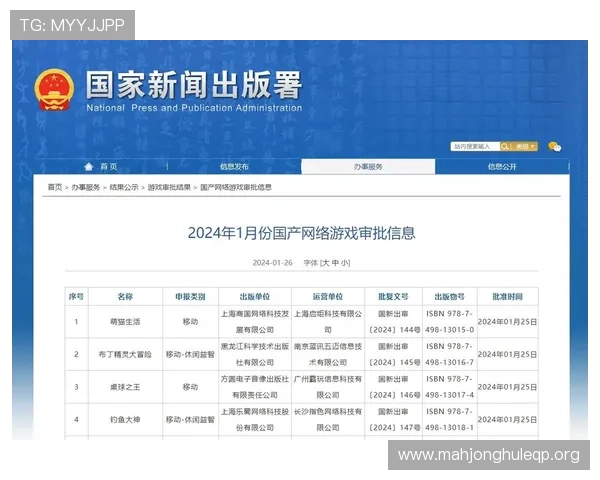This screenshot has height=480, width=600.
Task: Click game name 桌球之王
Action: coord(125,387)
